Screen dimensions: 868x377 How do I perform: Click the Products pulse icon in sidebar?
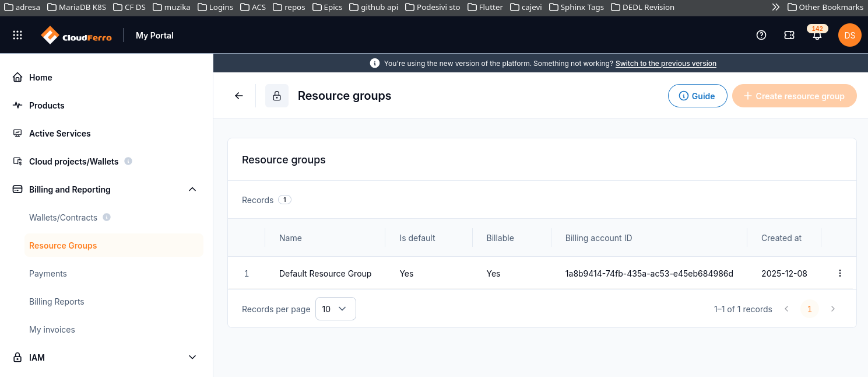pos(17,105)
